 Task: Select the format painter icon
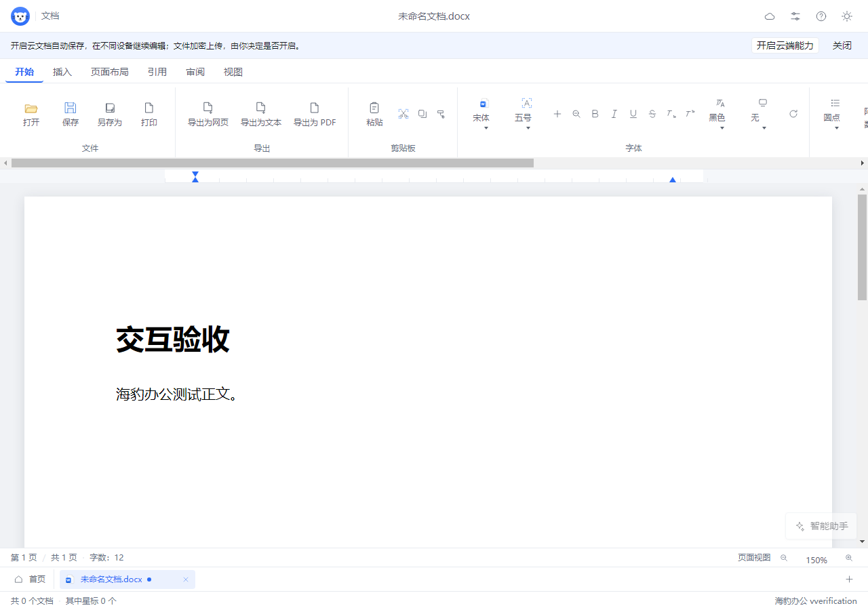click(441, 114)
